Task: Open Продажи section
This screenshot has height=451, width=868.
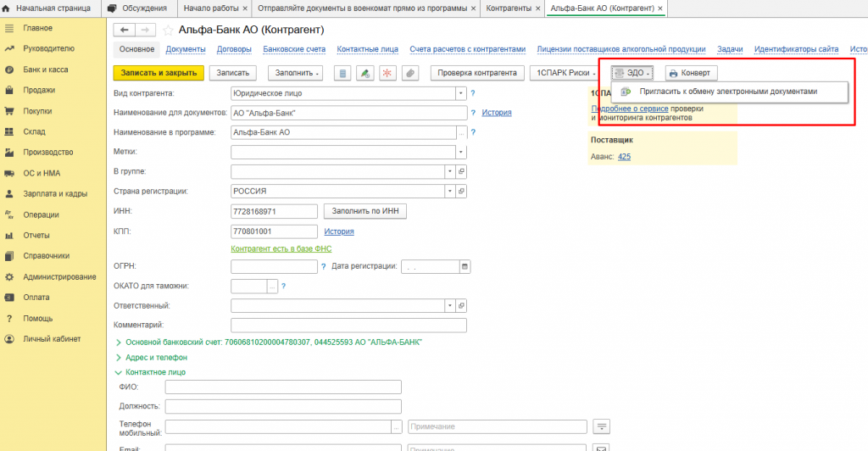Action: point(39,90)
